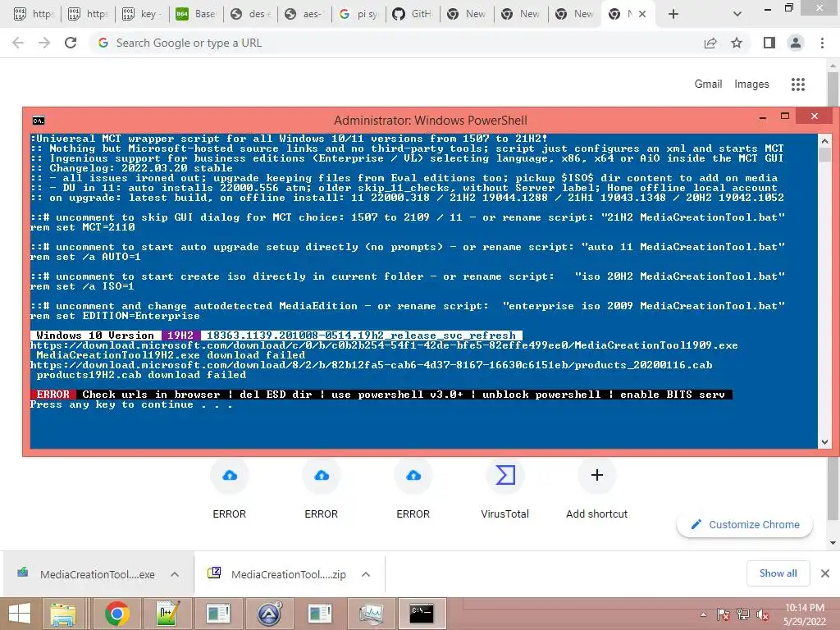Switch to the 'pi sy' Google tab
The height and width of the screenshot is (630, 840).
tap(359, 14)
